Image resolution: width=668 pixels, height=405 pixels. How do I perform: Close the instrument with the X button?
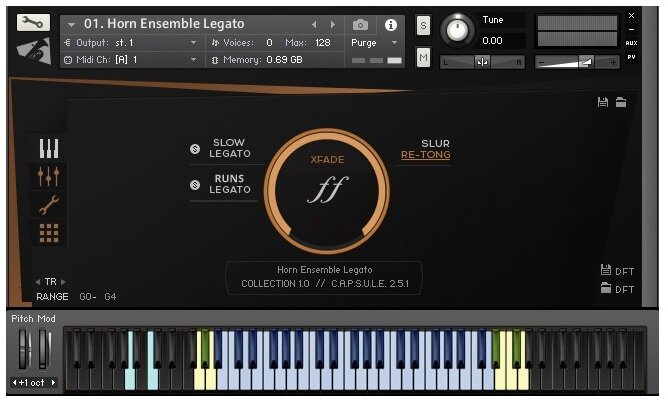(x=631, y=15)
